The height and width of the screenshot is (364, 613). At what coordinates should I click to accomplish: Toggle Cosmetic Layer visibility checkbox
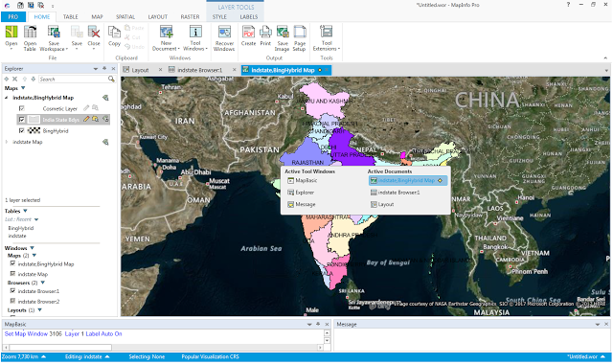click(x=21, y=108)
